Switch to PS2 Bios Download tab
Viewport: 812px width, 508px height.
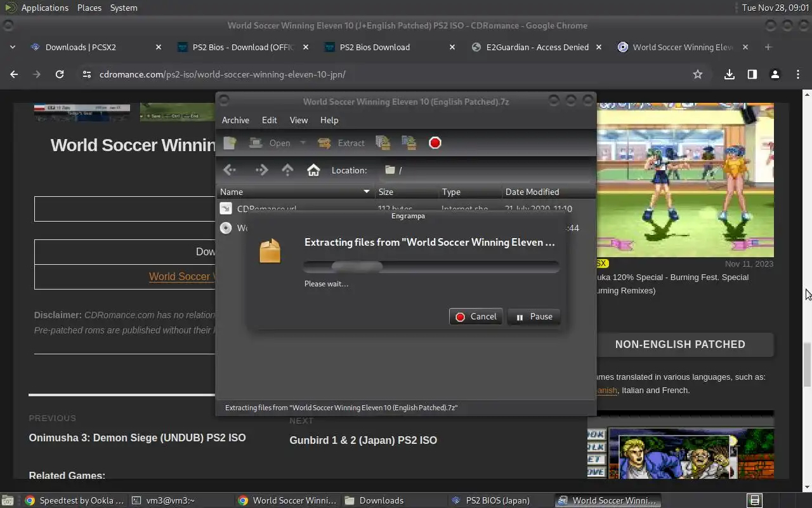pyautogui.click(x=390, y=47)
